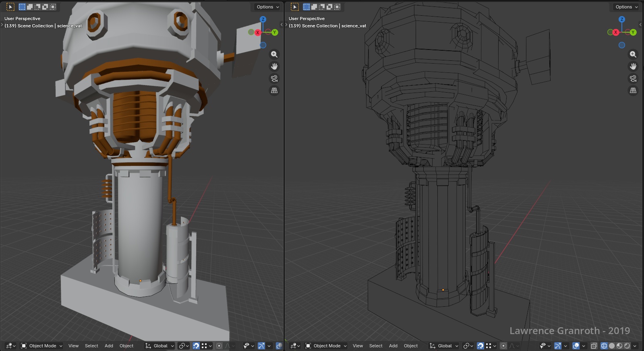Open the Add menu in left viewport
The height and width of the screenshot is (351, 644).
click(x=109, y=346)
